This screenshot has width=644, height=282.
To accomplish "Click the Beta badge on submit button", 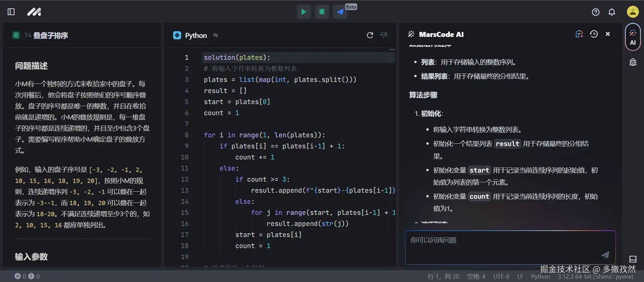I will [351, 7].
